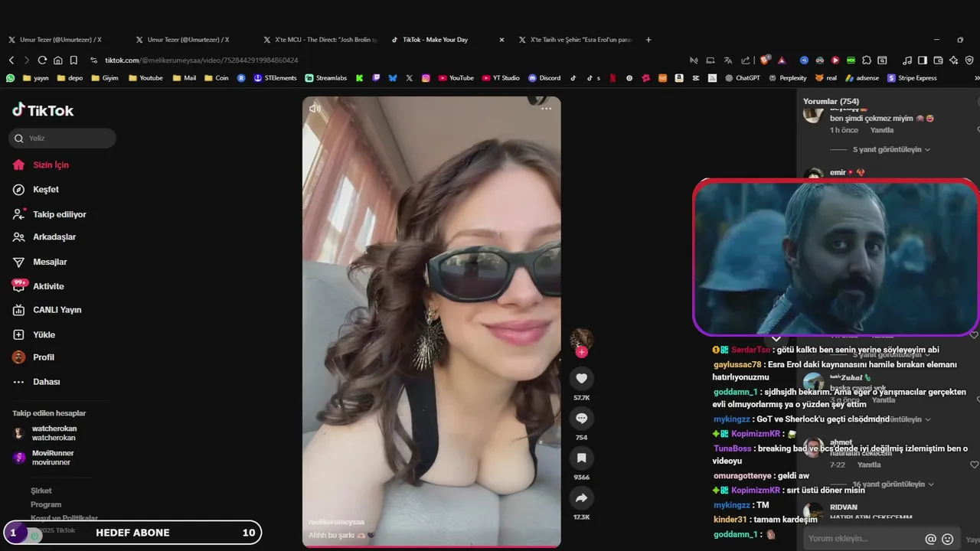Follow creator with the red plus badge
The height and width of the screenshot is (551, 980).
pyautogui.click(x=582, y=352)
